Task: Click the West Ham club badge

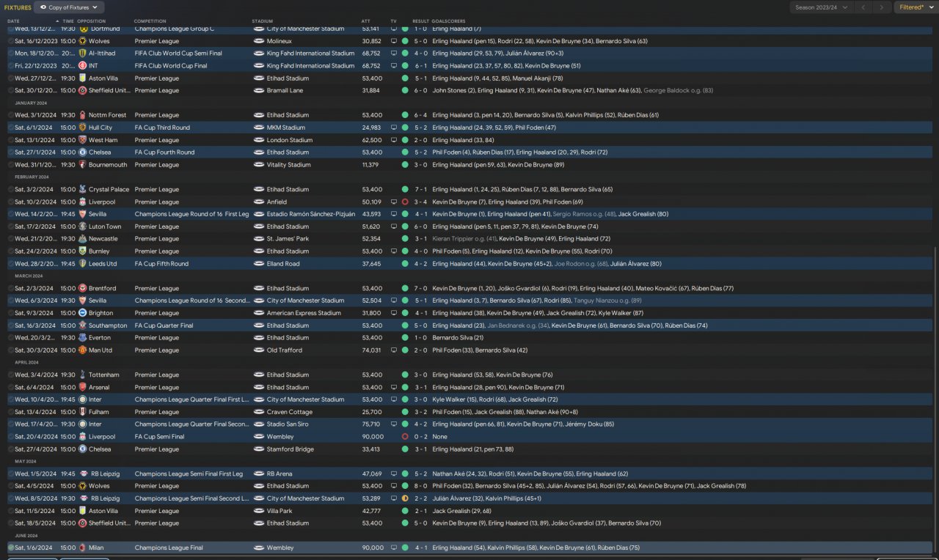Action: click(83, 140)
